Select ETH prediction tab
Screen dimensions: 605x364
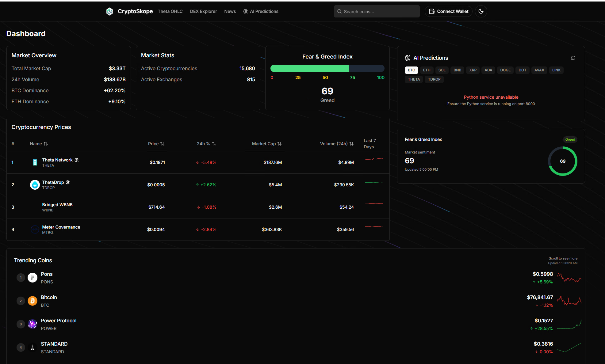coord(427,70)
